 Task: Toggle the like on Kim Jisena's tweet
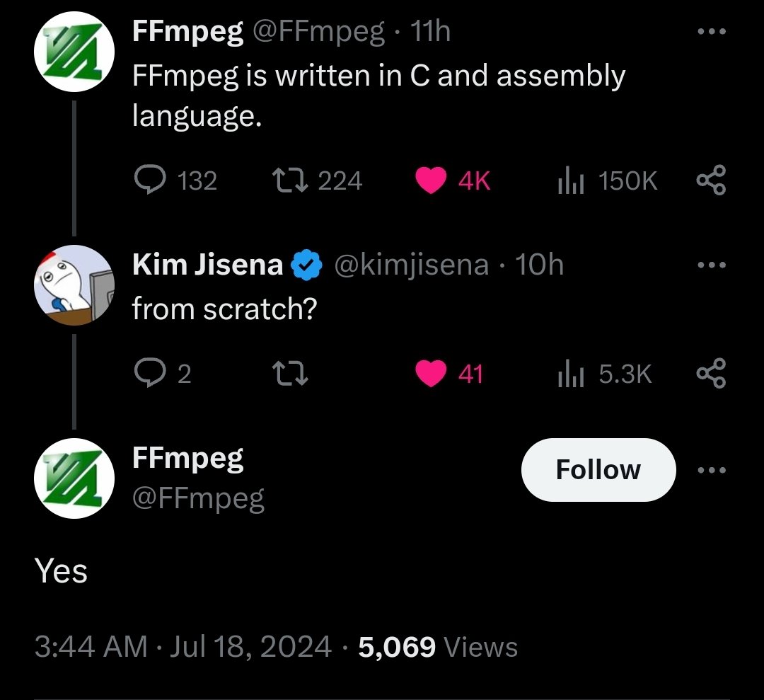(x=448, y=374)
